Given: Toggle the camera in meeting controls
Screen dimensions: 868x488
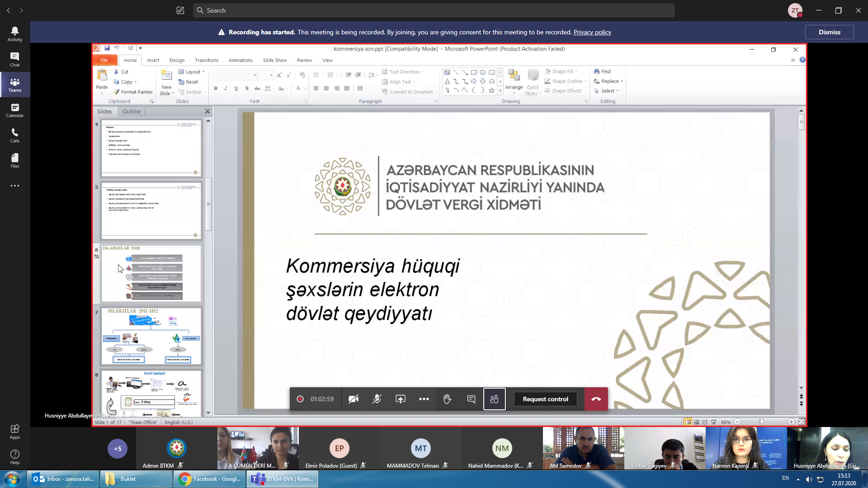Looking at the screenshot, I should [x=354, y=399].
